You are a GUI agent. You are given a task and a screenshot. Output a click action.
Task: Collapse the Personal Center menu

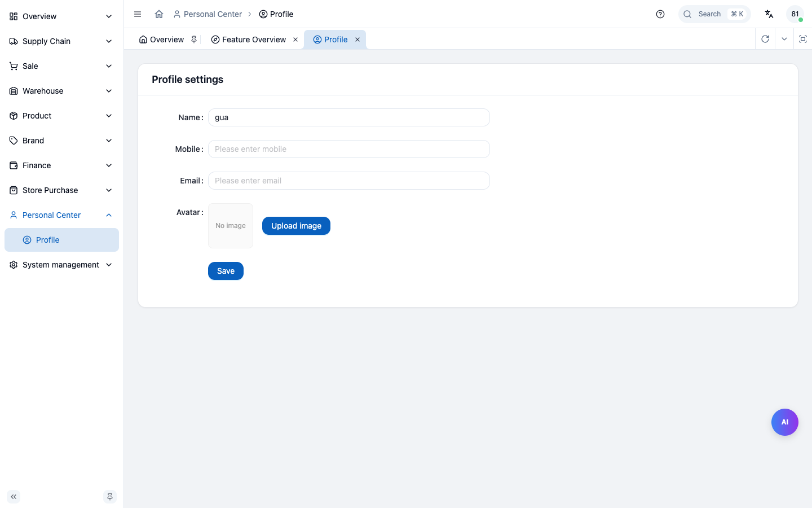(x=61, y=215)
